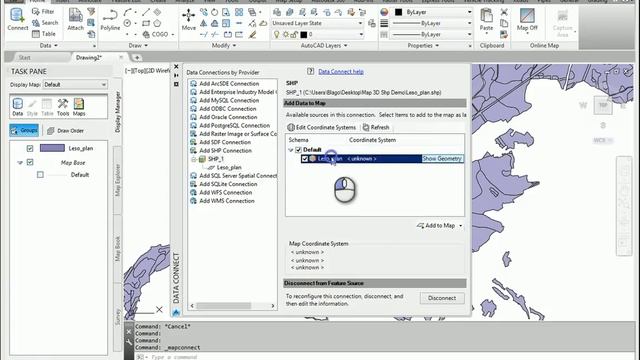Click the Data Connect help question icon
Image resolution: width=640 pixels, height=360 pixels.
click(x=311, y=71)
